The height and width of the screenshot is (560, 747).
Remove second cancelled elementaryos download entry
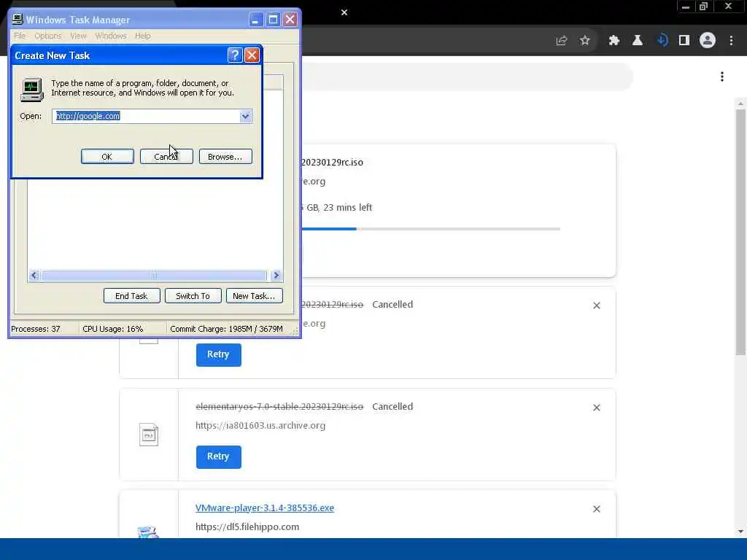tap(597, 408)
